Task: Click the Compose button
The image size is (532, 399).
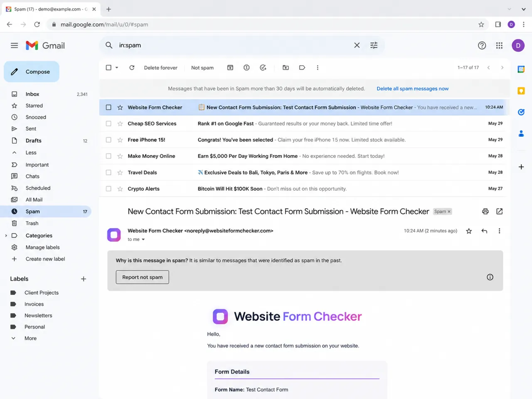Action: tap(32, 71)
